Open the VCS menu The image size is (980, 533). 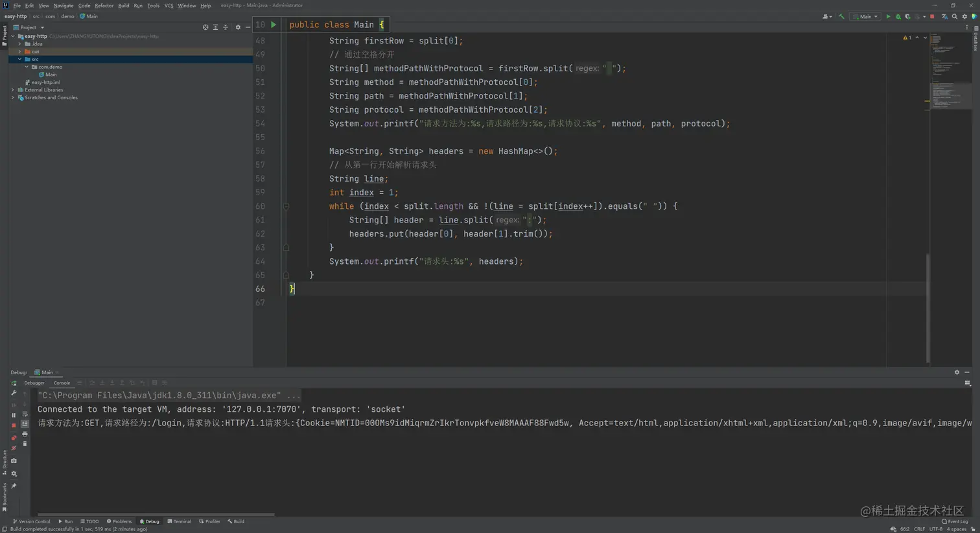pos(169,5)
